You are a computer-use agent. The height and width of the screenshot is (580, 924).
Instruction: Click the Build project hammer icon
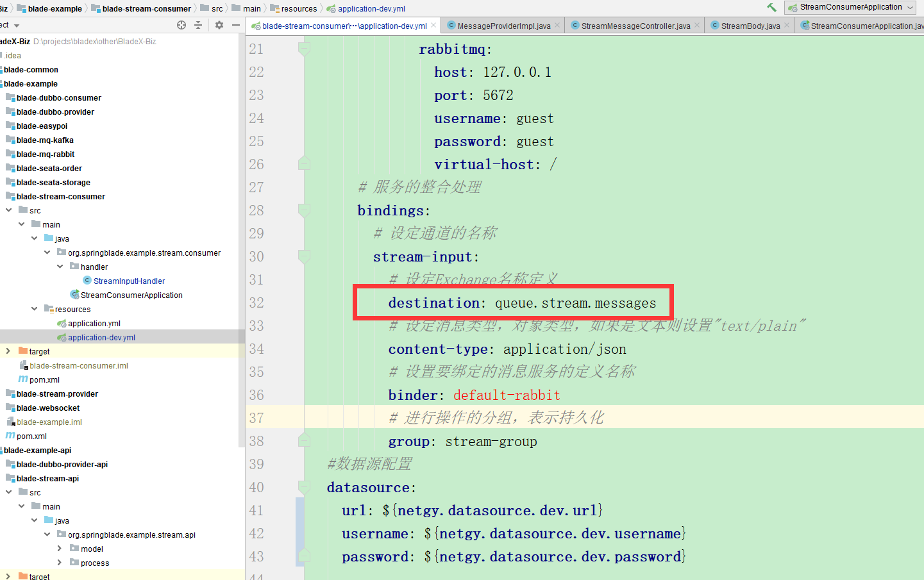(x=771, y=7)
